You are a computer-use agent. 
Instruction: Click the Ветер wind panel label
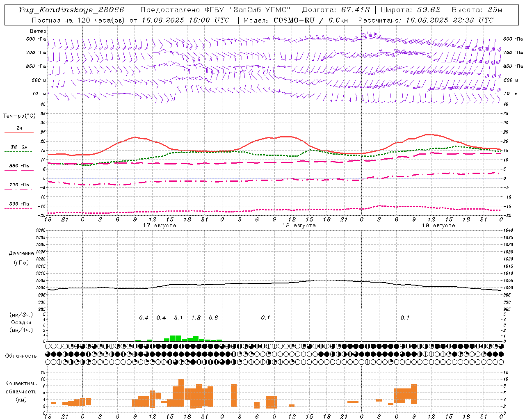(x=38, y=31)
